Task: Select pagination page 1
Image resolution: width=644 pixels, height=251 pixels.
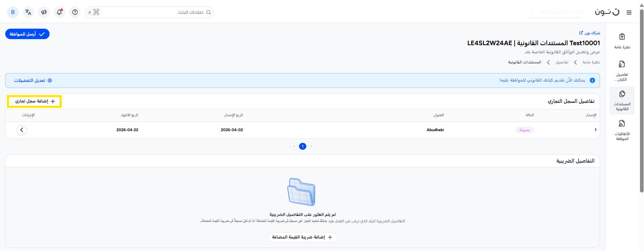Action: 303,146
